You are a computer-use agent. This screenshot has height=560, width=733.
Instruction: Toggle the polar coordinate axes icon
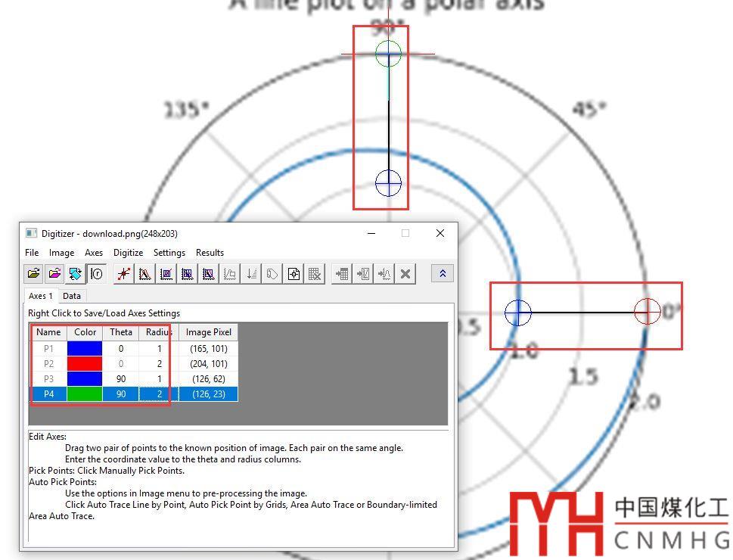click(96, 274)
